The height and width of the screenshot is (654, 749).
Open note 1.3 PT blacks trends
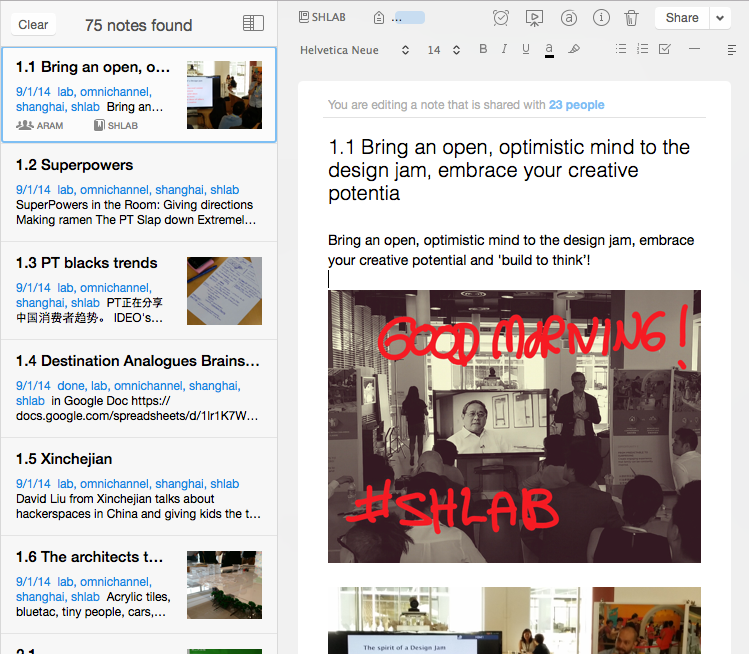(x=139, y=290)
